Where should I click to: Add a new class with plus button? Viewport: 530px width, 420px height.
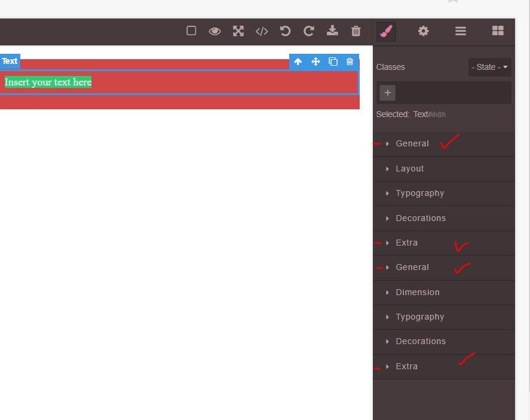click(x=388, y=93)
